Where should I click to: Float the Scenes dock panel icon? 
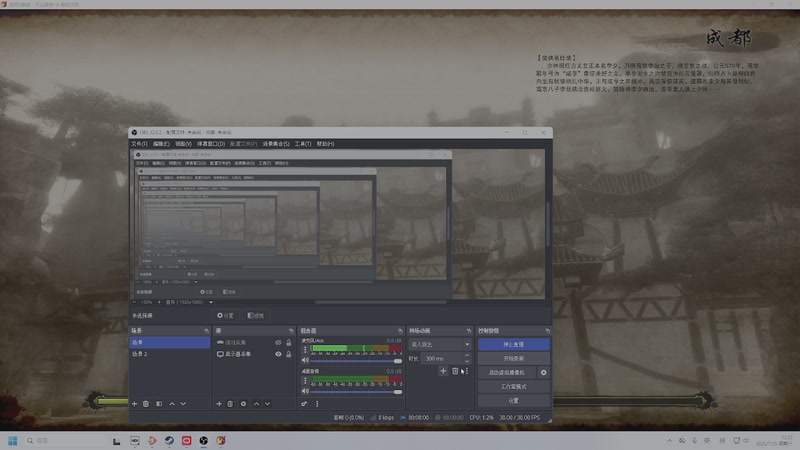[207, 331]
